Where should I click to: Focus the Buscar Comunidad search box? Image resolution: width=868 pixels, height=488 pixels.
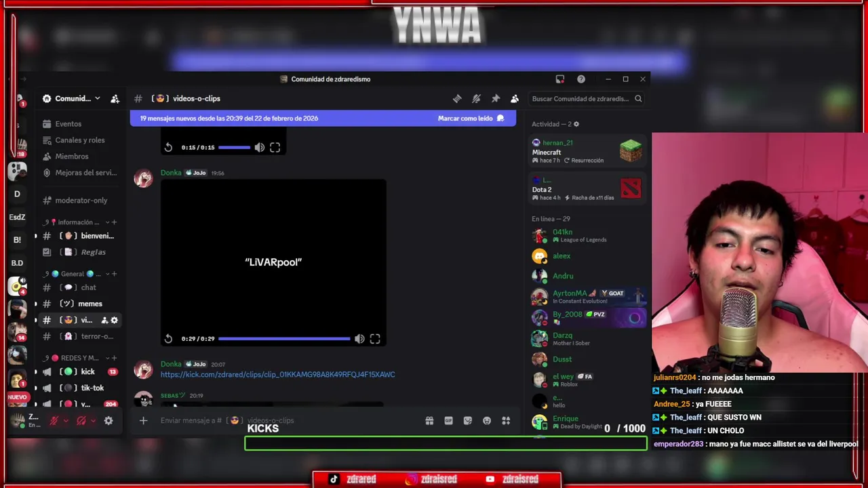click(587, 99)
